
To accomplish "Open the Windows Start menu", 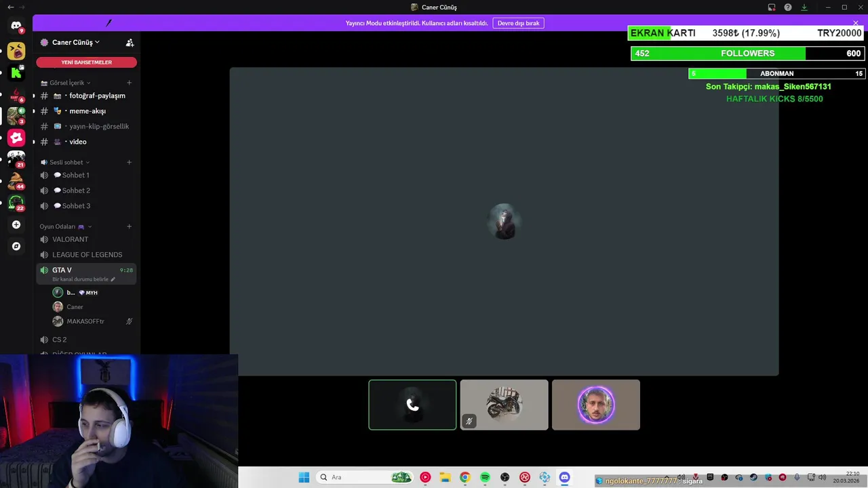I will 304,477.
